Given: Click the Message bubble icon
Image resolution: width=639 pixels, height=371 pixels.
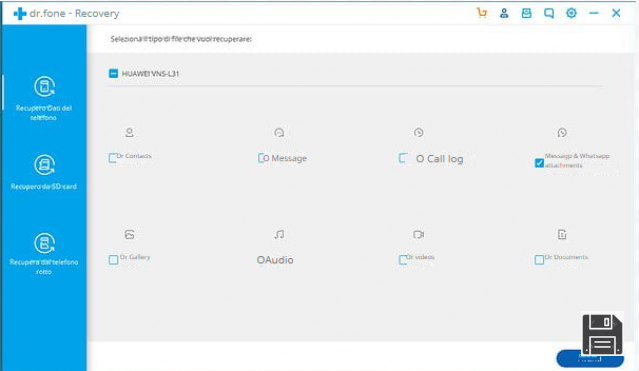Looking at the screenshot, I should [279, 132].
